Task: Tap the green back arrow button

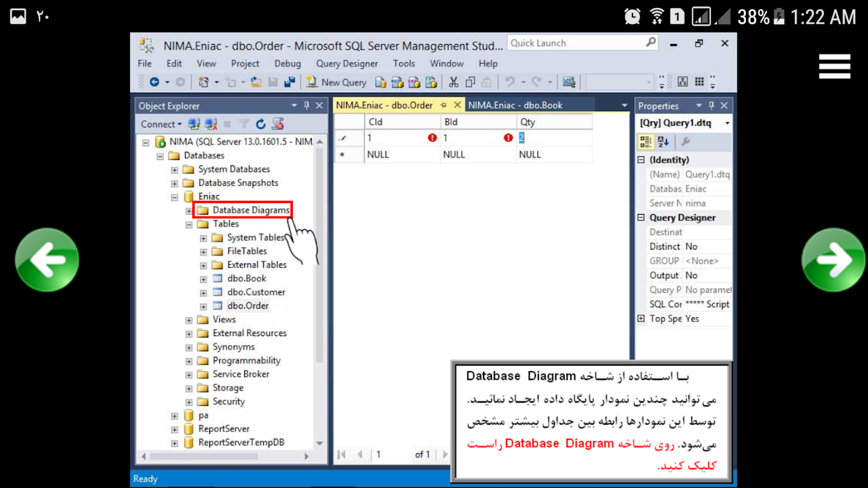Action: tap(47, 260)
